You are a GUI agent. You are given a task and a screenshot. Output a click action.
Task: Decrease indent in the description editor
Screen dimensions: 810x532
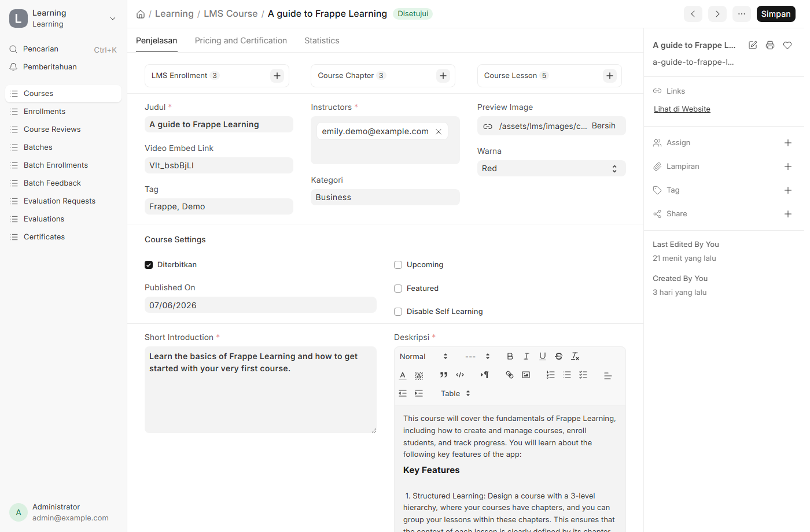click(x=403, y=393)
